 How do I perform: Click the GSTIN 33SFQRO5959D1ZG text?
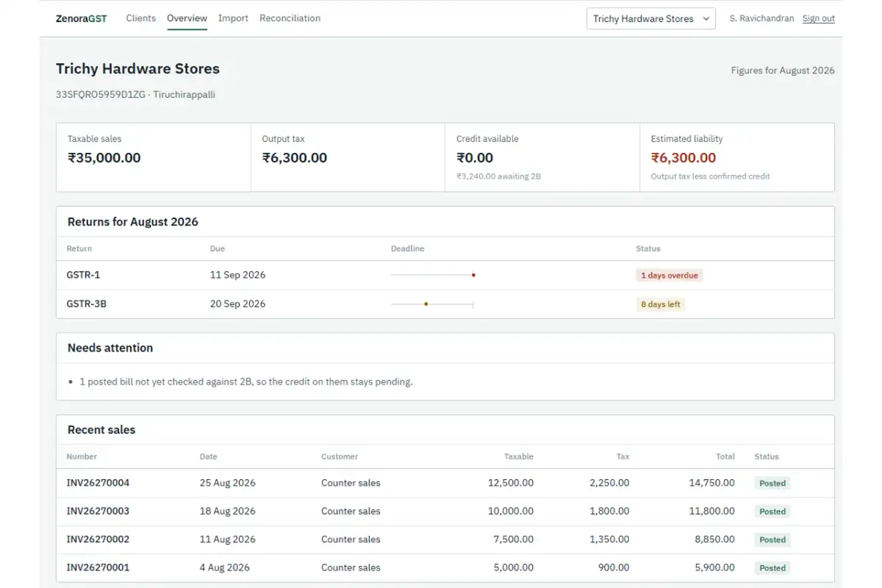coord(100,95)
